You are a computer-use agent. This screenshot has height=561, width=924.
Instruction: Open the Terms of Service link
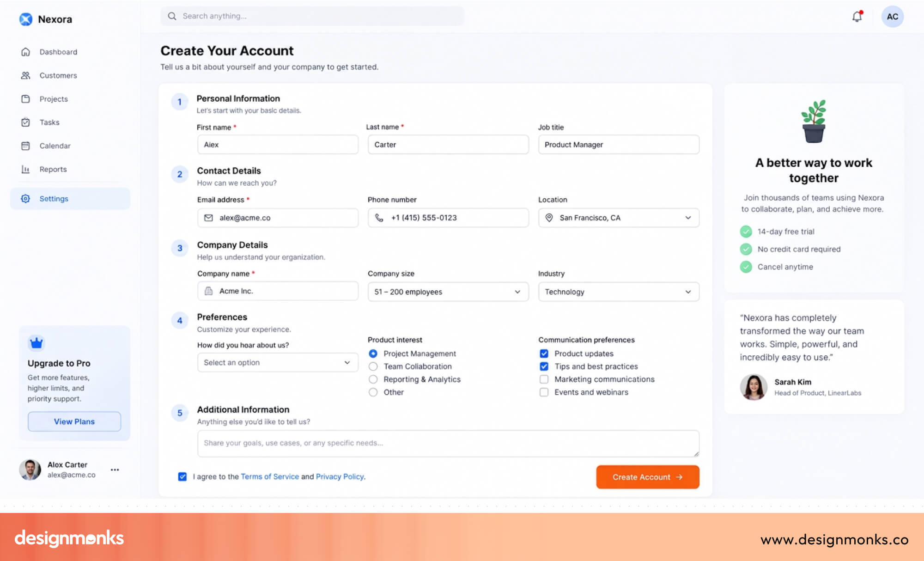click(x=270, y=476)
